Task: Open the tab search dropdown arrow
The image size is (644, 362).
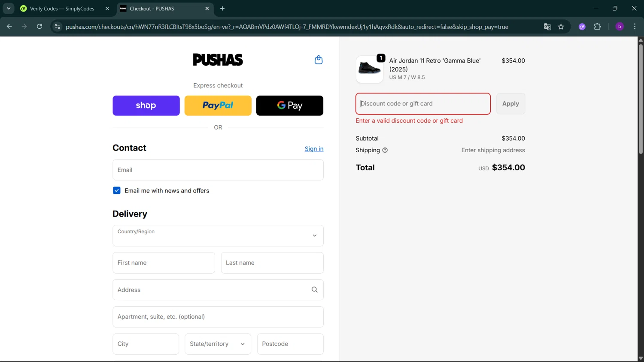Action: tap(9, 9)
